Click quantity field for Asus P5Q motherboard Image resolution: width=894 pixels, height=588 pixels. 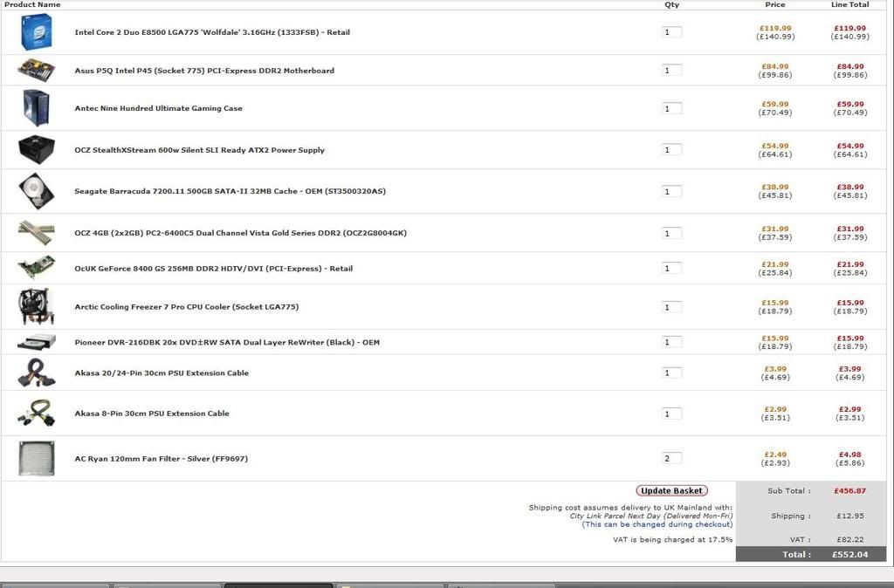tap(671, 71)
